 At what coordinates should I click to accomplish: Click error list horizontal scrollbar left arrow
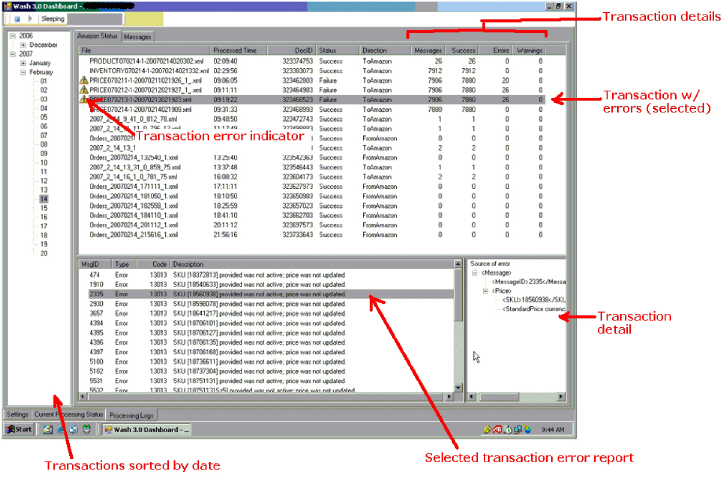pyautogui.click(x=83, y=396)
